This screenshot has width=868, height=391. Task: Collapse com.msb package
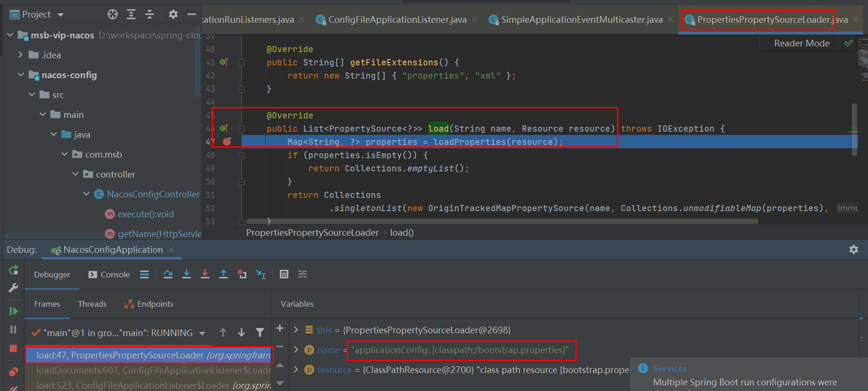(64, 154)
